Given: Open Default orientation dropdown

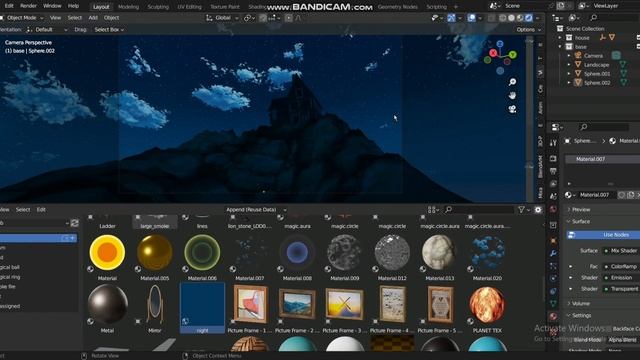Looking at the screenshot, I should pos(47,30).
